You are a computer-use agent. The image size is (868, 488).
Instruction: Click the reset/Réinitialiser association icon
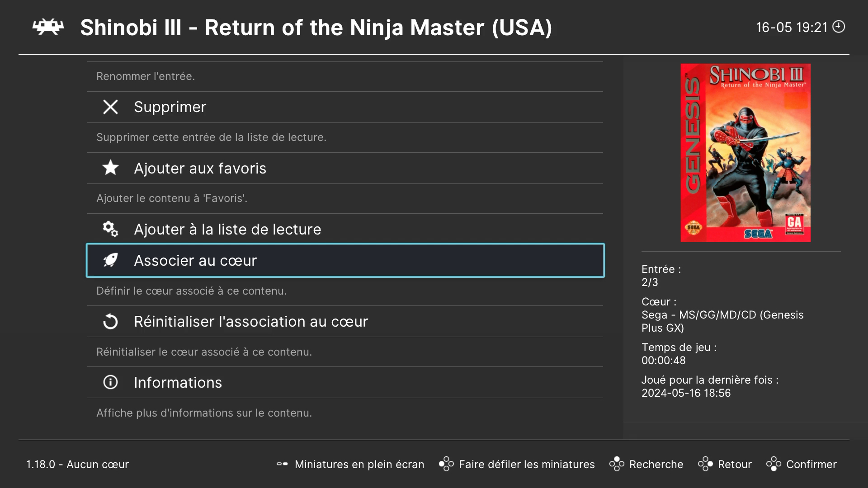[x=110, y=321]
